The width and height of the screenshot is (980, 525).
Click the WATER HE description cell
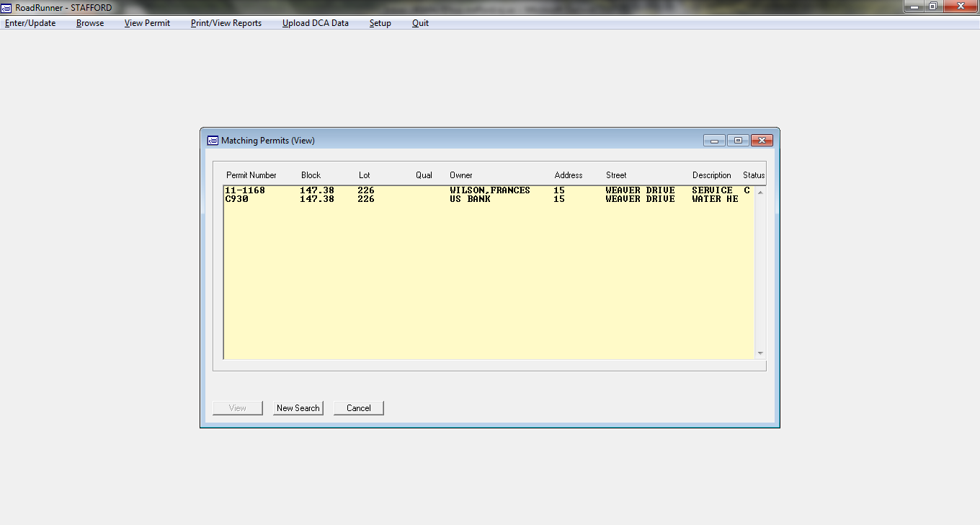click(x=715, y=199)
